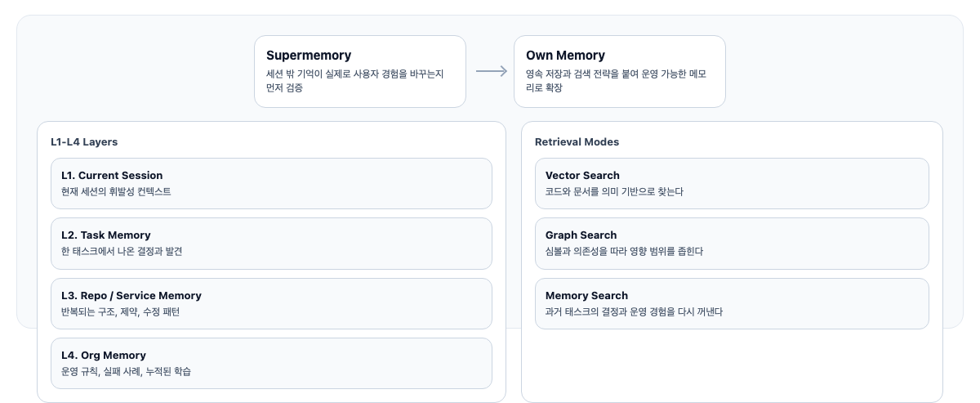The image size is (980, 403).
Task: Select the L3. Repo / Service Memory title
Action: (x=131, y=295)
